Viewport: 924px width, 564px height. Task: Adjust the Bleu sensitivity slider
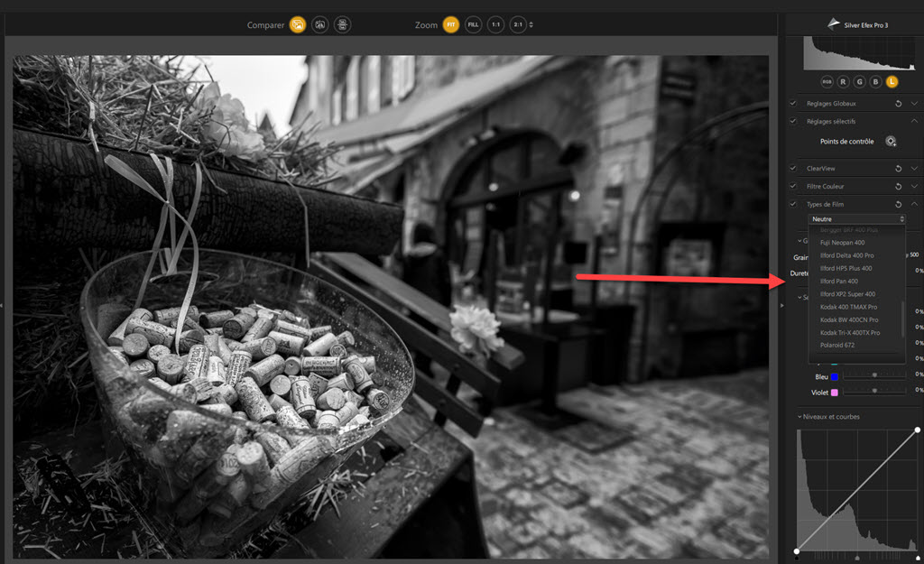(x=874, y=374)
